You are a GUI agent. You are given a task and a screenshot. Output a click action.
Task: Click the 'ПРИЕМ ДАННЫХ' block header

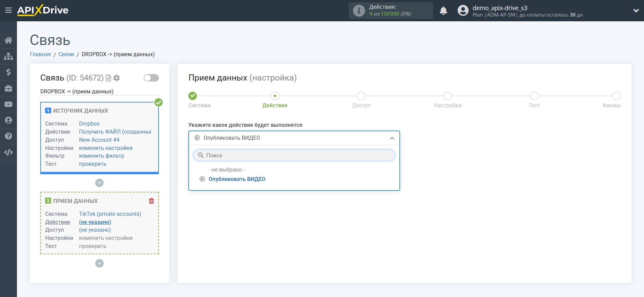point(75,201)
